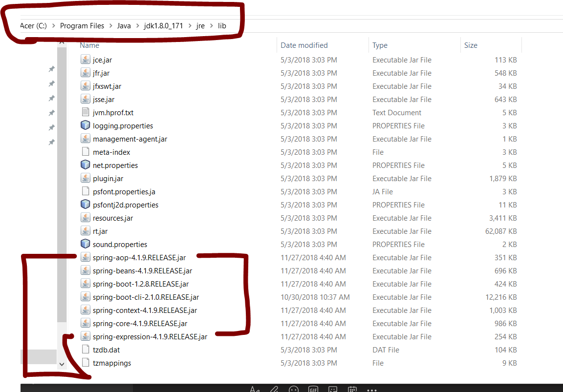
Task: Click the 12,216 KB size value
Action: 501,297
